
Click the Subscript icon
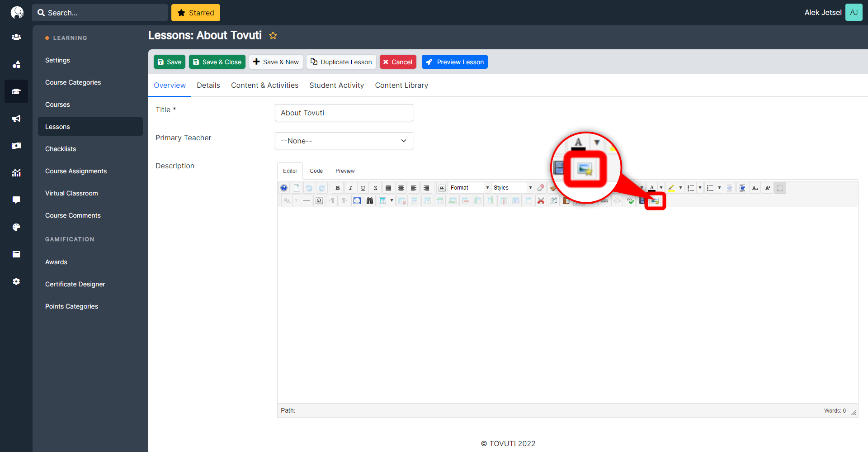(755, 188)
